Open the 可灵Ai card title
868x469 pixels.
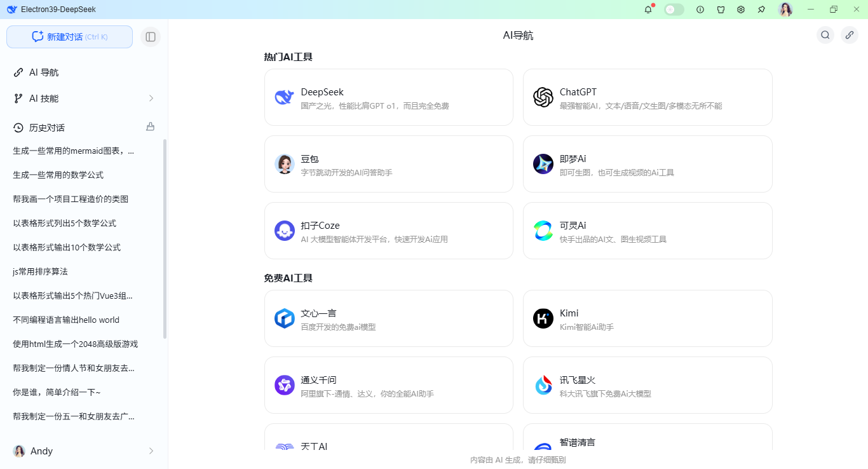[573, 226]
